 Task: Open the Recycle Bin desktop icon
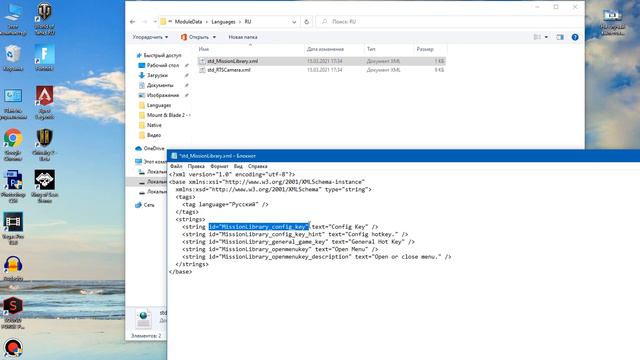click(x=13, y=58)
